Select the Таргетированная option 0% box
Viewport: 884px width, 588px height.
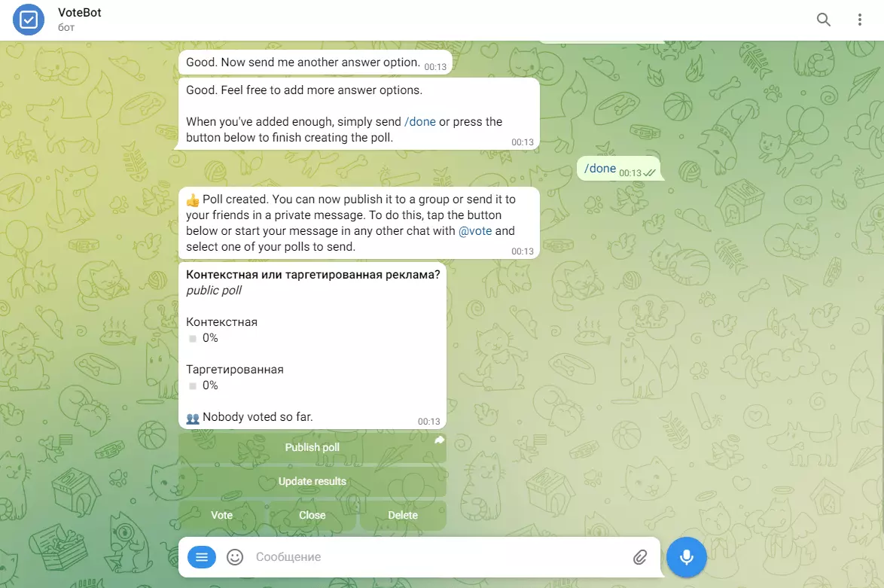click(193, 385)
